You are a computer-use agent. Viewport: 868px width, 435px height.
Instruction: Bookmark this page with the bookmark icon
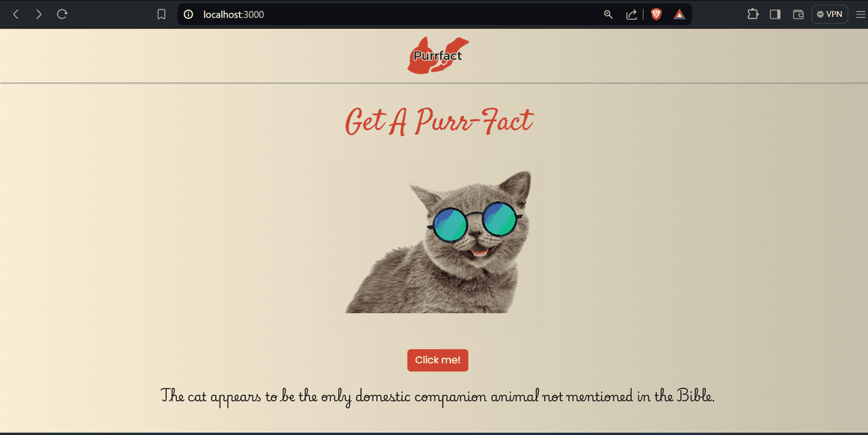tap(161, 14)
